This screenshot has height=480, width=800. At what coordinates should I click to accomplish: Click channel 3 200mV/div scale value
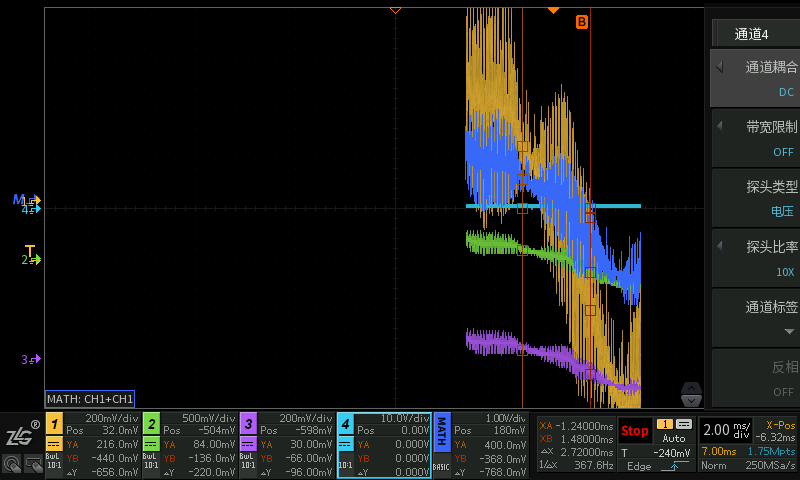(x=306, y=418)
